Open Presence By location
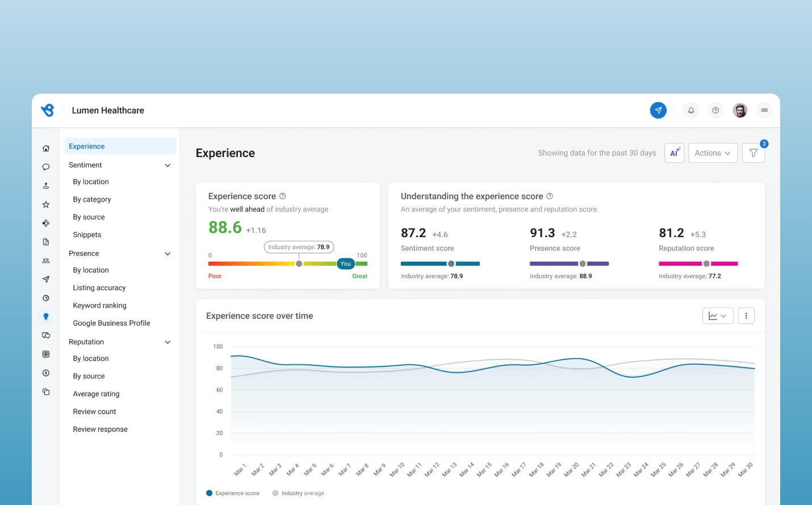The height and width of the screenshot is (505, 812). (x=91, y=270)
